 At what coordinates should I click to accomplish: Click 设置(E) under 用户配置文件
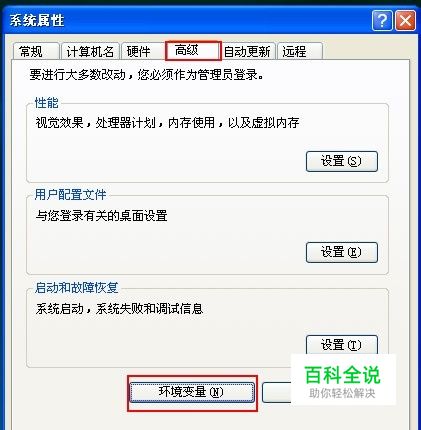tap(342, 252)
